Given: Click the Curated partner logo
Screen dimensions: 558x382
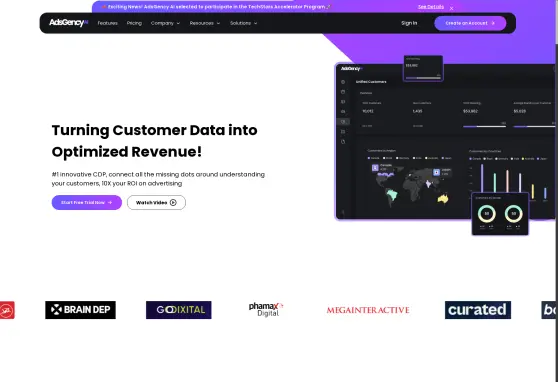Looking at the screenshot, I should tap(478, 310).
